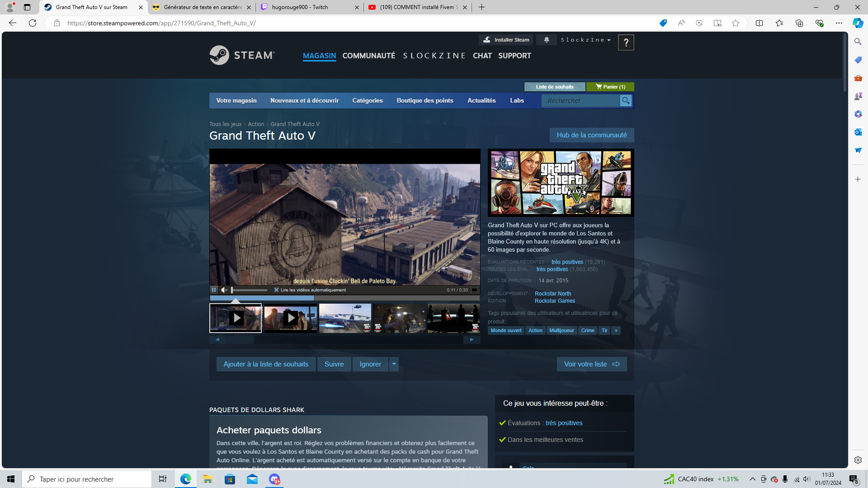The image size is (868, 488).
Task: Enter fullscreen for the trailer
Action: click(x=475, y=290)
